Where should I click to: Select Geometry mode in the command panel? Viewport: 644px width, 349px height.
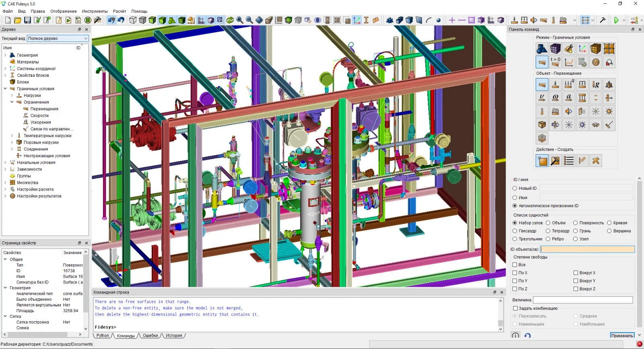point(542,49)
